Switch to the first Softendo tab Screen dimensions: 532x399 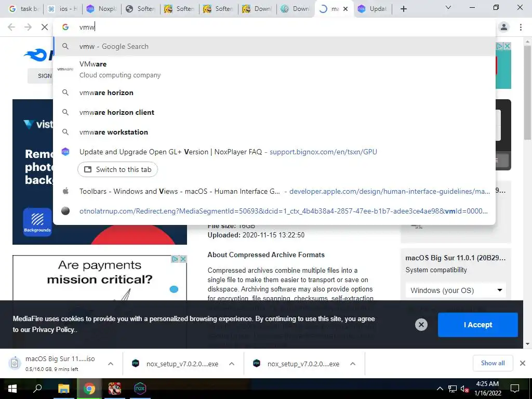click(x=141, y=9)
